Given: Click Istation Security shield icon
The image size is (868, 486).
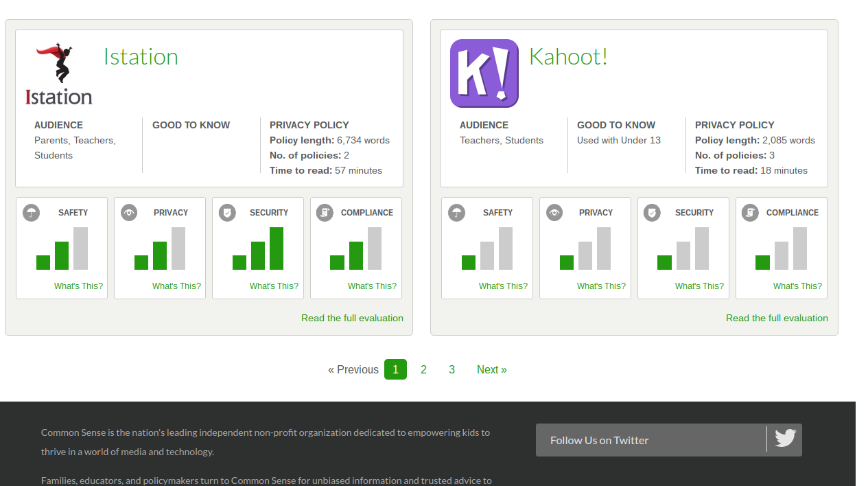Looking at the screenshot, I should click(x=227, y=213).
